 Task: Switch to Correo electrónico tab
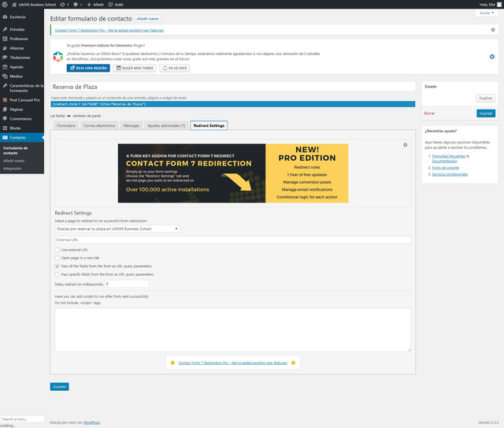coord(99,125)
